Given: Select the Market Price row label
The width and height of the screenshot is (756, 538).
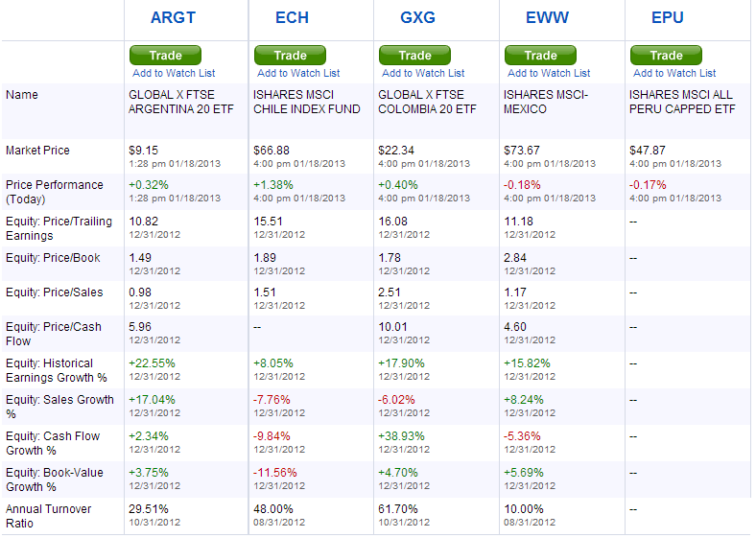Looking at the screenshot, I should 37,151.
